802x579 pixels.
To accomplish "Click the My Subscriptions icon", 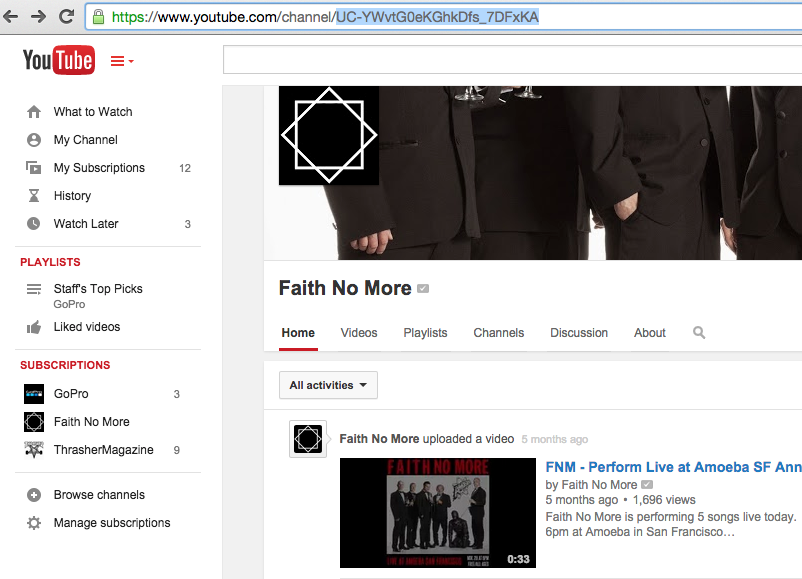I will click(34, 168).
